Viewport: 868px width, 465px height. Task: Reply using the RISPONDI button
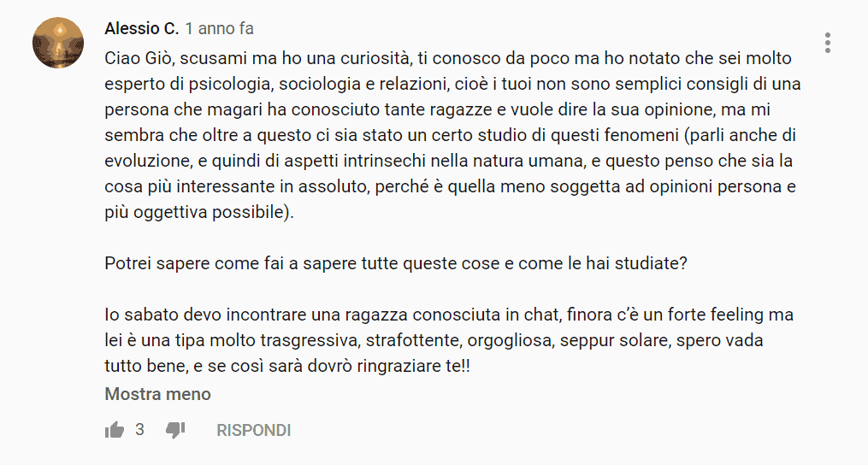click(x=253, y=430)
